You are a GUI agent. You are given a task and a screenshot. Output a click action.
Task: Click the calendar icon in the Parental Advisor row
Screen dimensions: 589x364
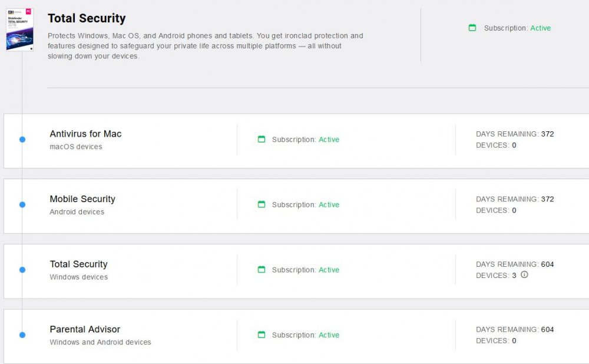pyautogui.click(x=262, y=335)
